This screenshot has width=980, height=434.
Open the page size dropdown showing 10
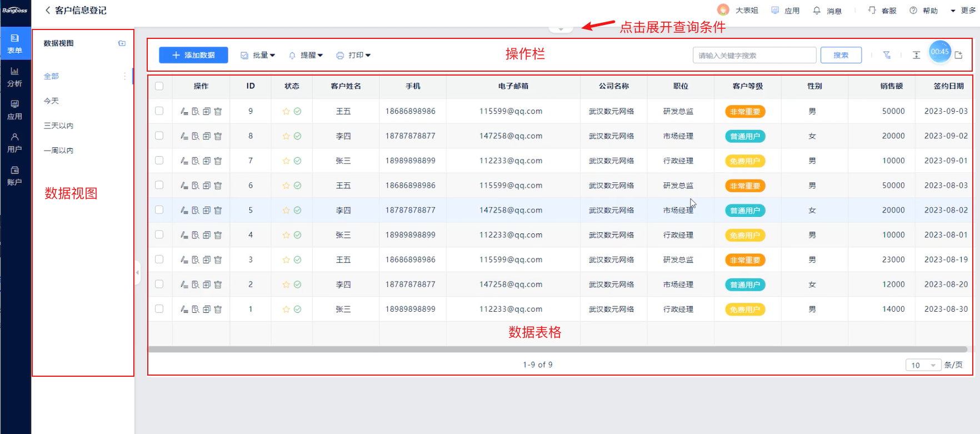(922, 365)
